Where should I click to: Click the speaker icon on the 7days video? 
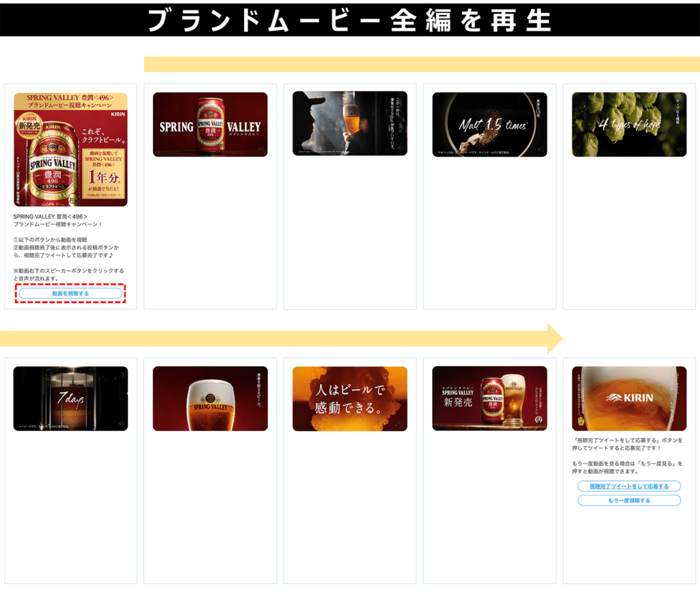(x=122, y=423)
